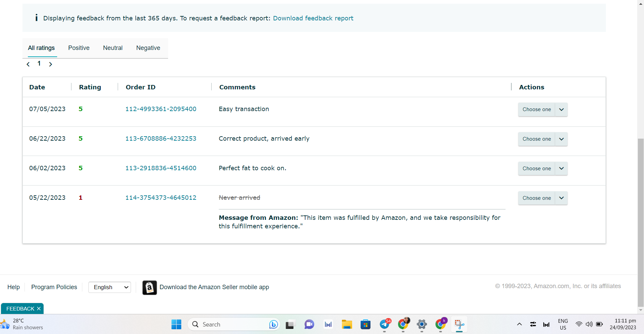Open the Windows Settings gear icon
This screenshot has height=334, width=644.
(x=422, y=324)
